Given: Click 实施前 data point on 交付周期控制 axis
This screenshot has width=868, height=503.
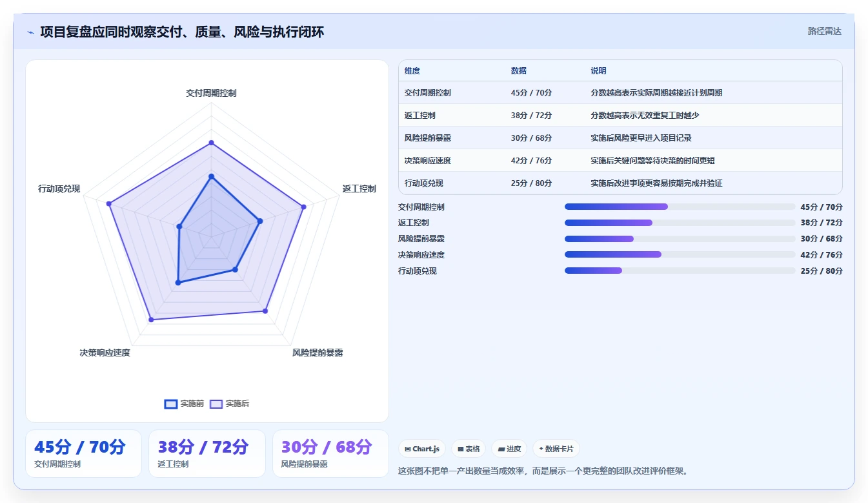Looking at the screenshot, I should tap(211, 176).
